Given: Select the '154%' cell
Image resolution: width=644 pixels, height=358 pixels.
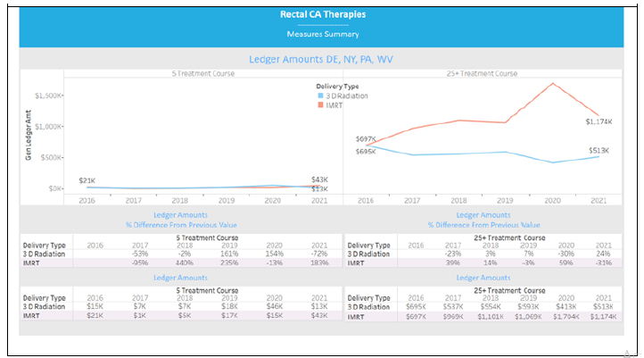Looking at the screenshot, I should [x=274, y=254].
